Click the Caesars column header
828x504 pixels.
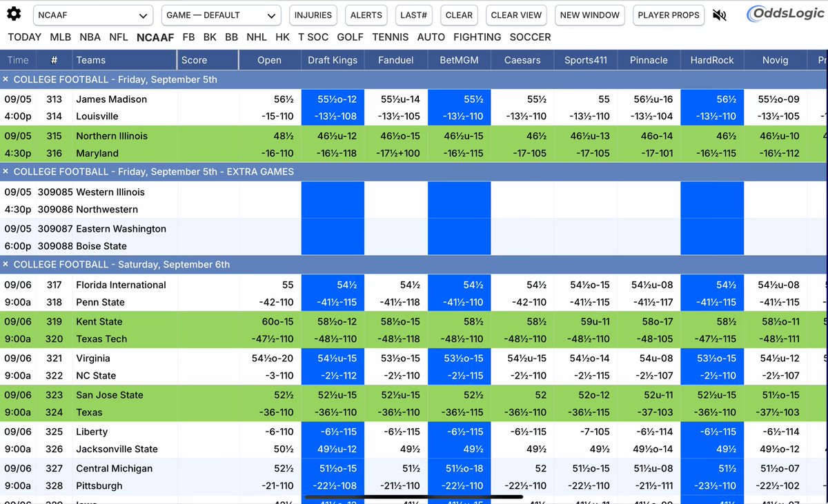pos(522,60)
